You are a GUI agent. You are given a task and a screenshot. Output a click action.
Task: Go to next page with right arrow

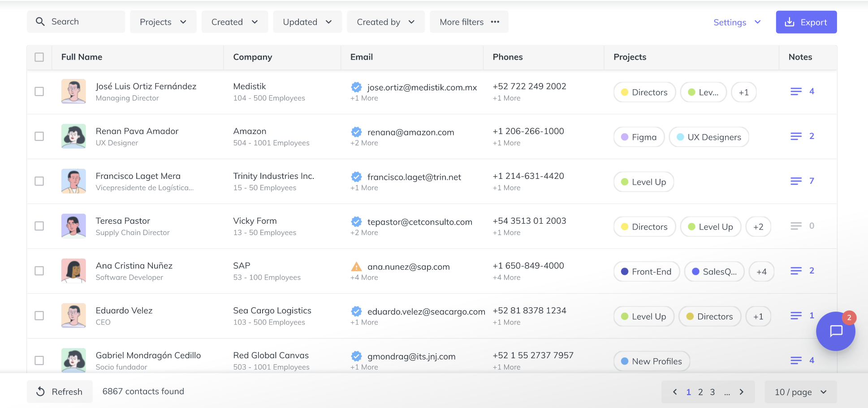click(x=742, y=392)
